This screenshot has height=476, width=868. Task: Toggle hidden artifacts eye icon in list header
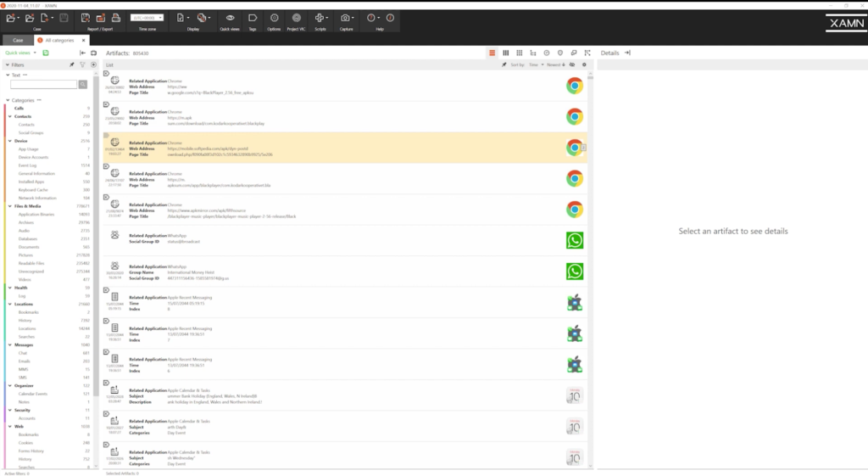pos(572,64)
